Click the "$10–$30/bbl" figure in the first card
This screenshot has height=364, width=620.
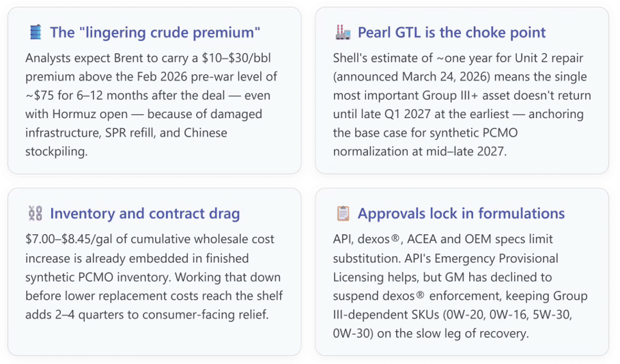[236, 58]
